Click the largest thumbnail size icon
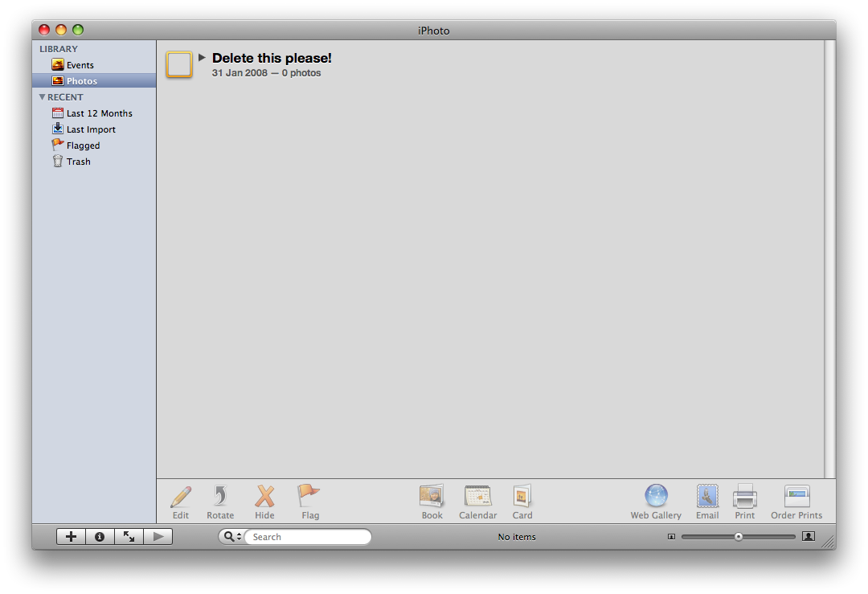 (809, 536)
